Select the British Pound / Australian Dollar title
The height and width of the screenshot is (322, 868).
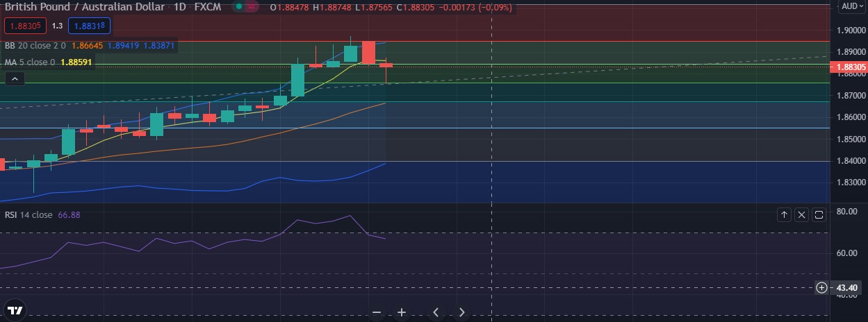click(85, 7)
